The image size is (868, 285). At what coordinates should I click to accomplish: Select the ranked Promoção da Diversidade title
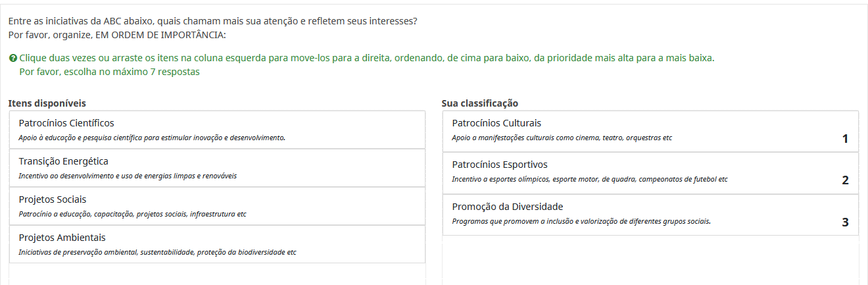pos(508,207)
